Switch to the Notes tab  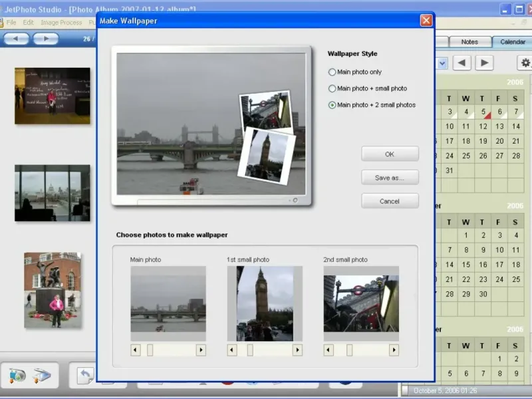coord(469,42)
